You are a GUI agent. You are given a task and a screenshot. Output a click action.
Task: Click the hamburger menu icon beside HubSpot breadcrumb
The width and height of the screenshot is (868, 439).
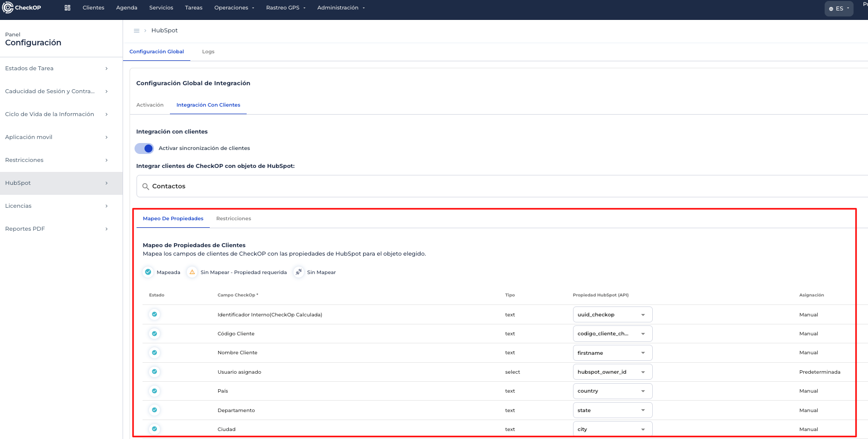click(x=137, y=30)
